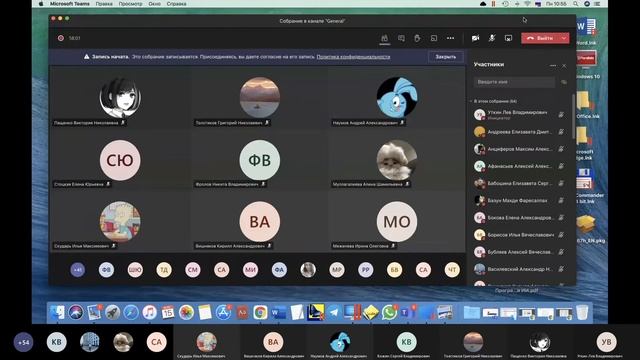
Task: Open the meeting chat icon
Action: pyautogui.click(x=401, y=38)
